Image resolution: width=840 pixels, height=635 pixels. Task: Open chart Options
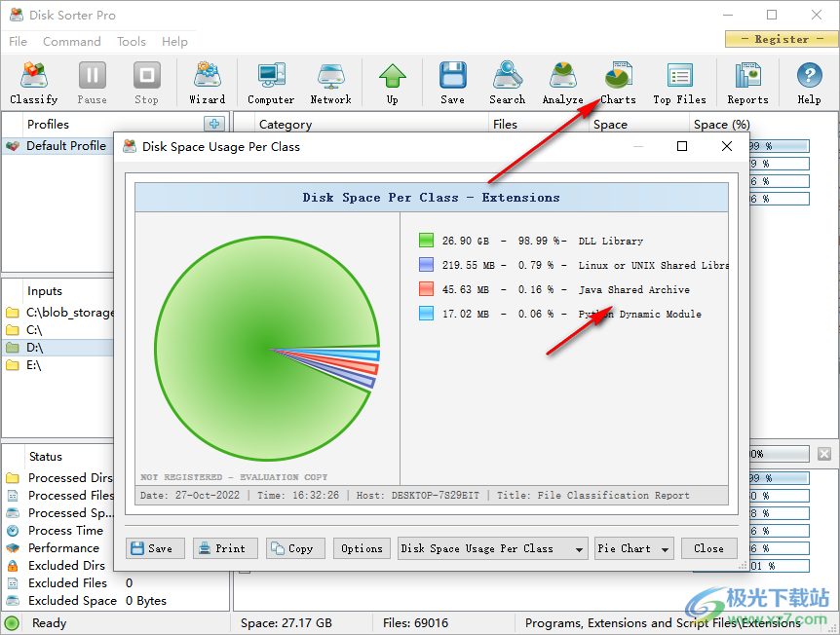point(362,548)
